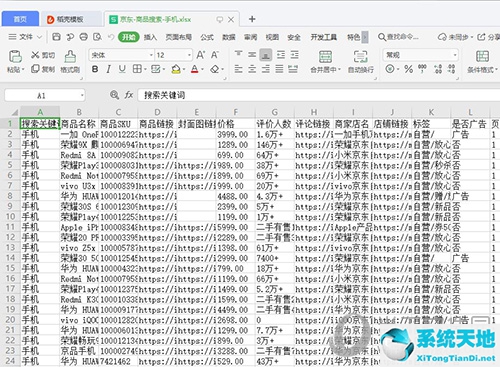Screen dimensions: 500x367
Task: Toggle middle vertical alignment
Action: pos(252,55)
